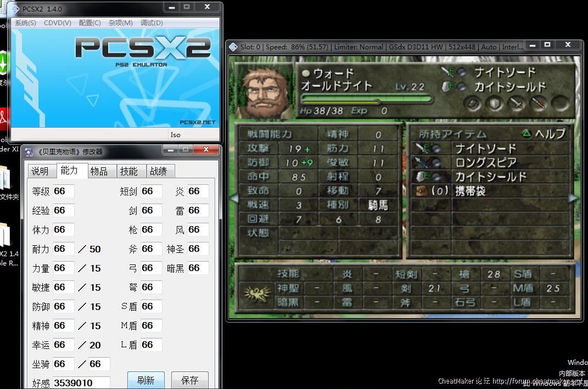Switch to the 战绩 tab
The image size is (588, 389).
coord(158,171)
